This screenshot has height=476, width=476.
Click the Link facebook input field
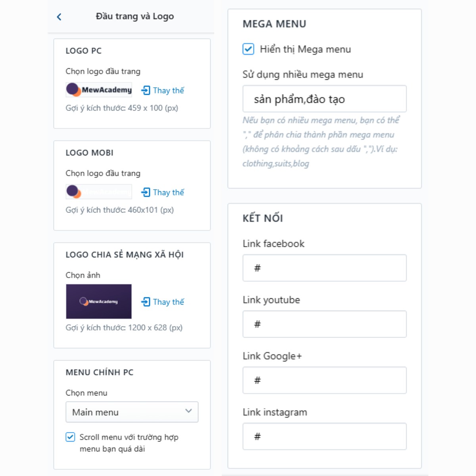(324, 268)
